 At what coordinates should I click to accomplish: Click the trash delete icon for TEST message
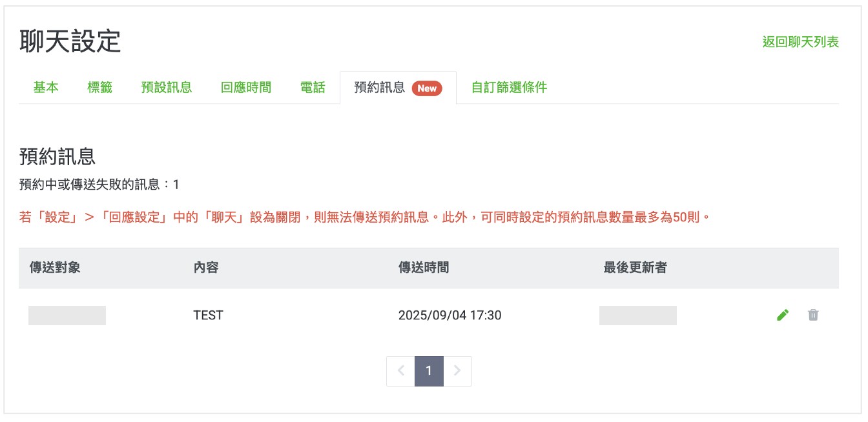click(x=813, y=315)
